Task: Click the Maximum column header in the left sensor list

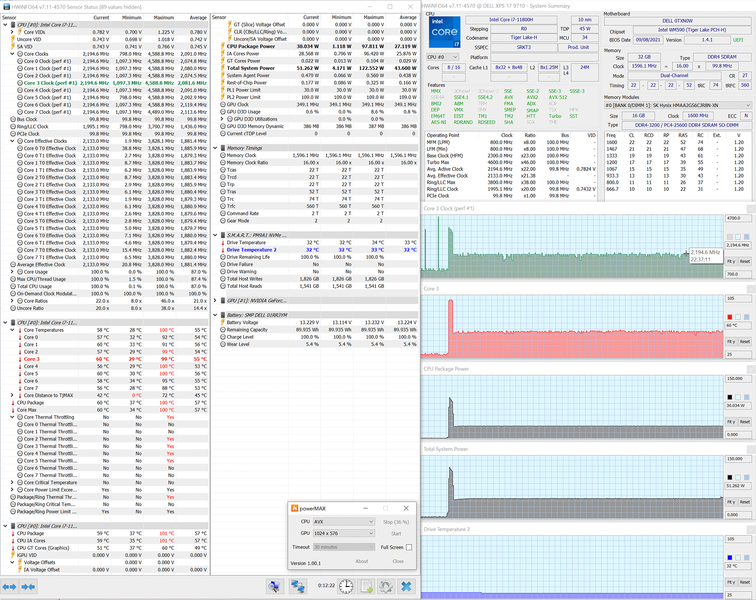Action: pyautogui.click(x=164, y=17)
